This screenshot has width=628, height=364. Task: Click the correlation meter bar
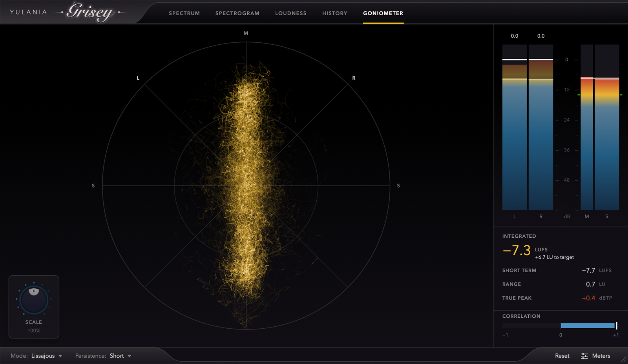pyautogui.click(x=560, y=326)
